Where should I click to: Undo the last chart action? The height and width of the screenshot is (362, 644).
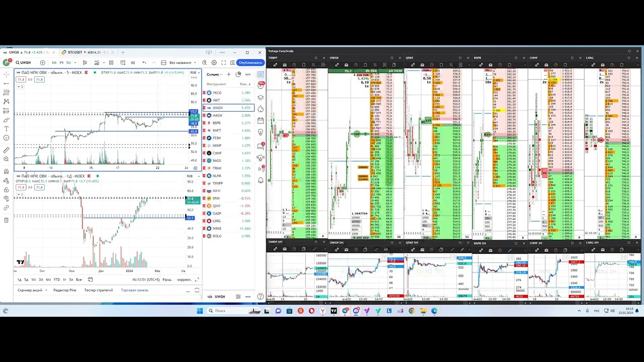click(x=144, y=62)
